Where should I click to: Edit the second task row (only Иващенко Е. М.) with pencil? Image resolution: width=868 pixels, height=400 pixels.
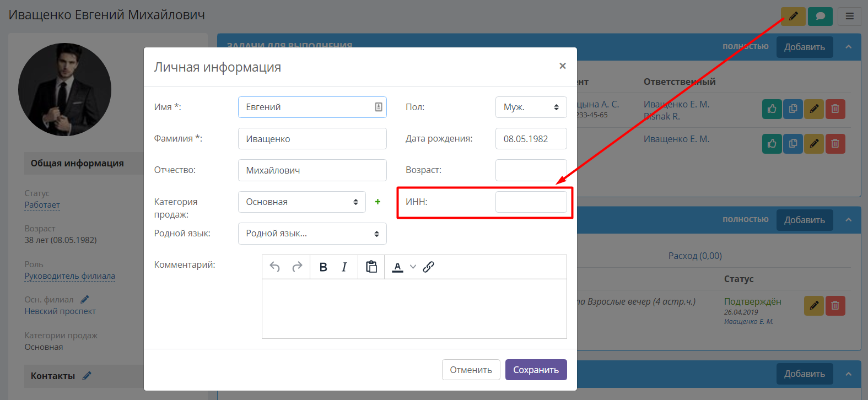point(814,144)
